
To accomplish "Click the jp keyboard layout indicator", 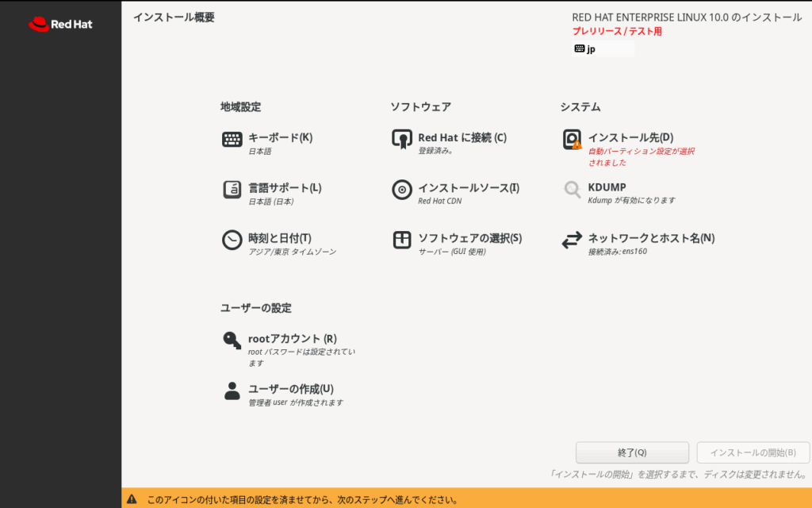I will pos(602,49).
